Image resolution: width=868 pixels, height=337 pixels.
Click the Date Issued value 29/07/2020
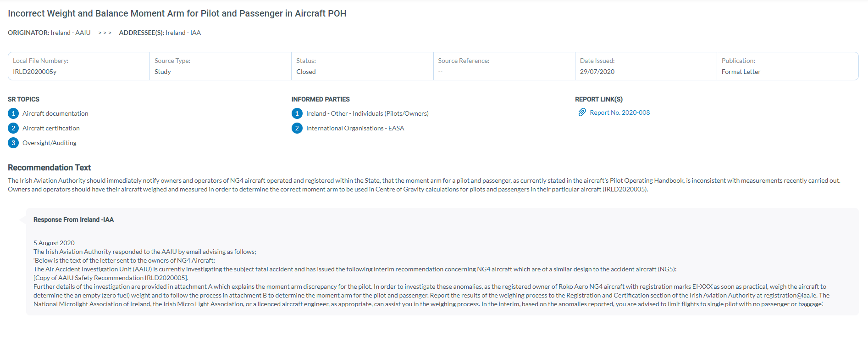point(597,72)
